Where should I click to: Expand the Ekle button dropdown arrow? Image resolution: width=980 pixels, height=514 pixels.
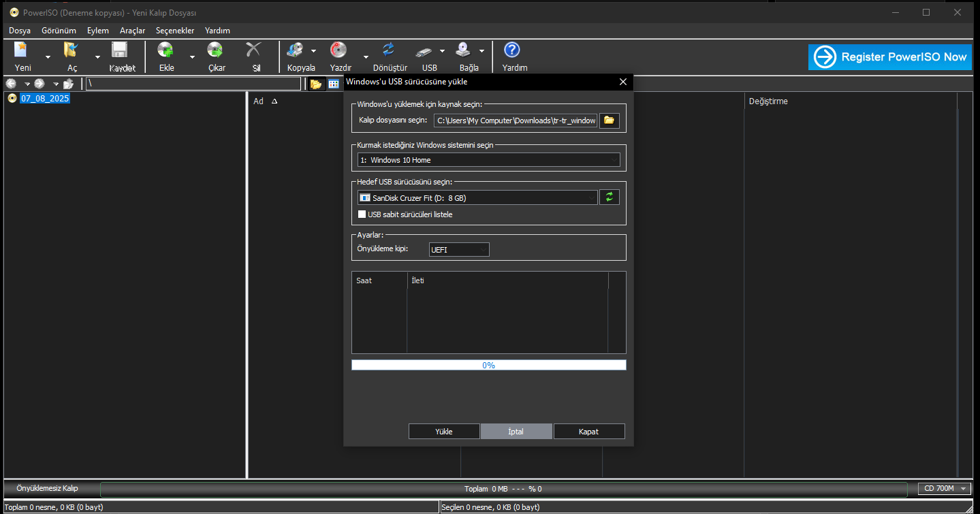tap(192, 57)
